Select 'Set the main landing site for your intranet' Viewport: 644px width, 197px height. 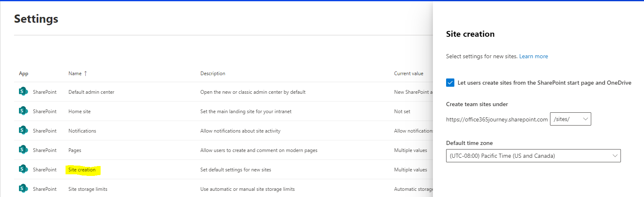(246, 112)
